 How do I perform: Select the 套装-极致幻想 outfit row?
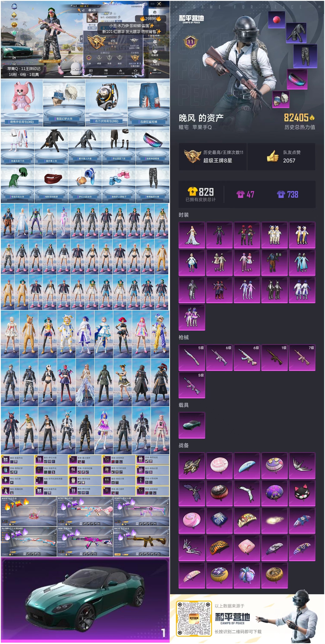pyautogui.click(x=153, y=470)
